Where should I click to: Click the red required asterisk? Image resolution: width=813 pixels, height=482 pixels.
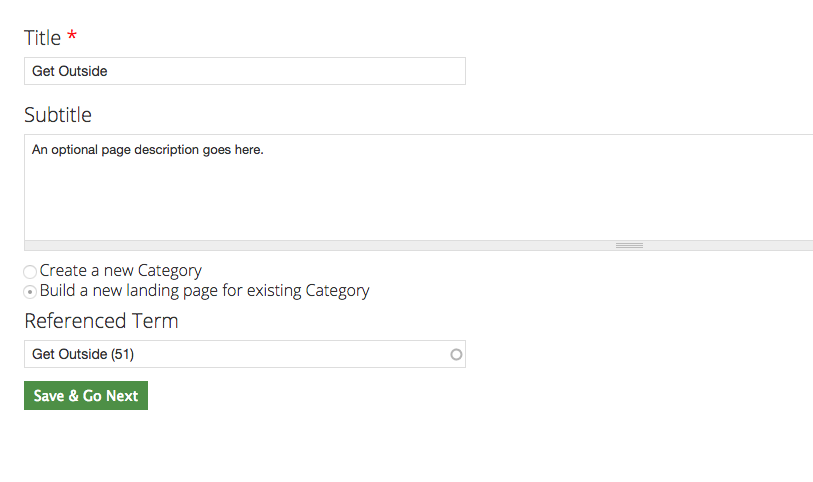[x=72, y=38]
